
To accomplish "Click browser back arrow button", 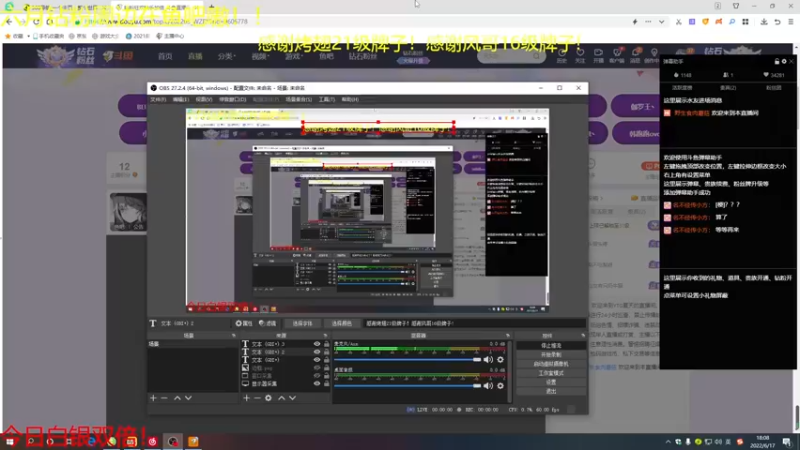I will pyautogui.click(x=9, y=22).
